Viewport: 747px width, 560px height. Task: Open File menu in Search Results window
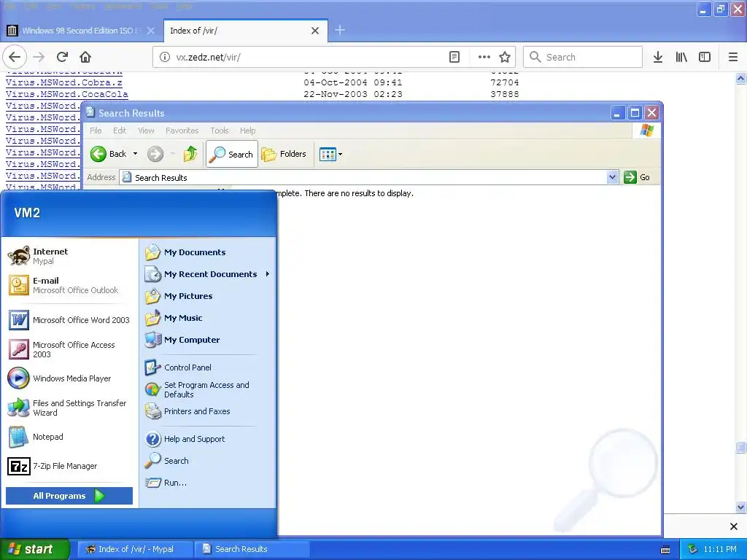[96, 131]
